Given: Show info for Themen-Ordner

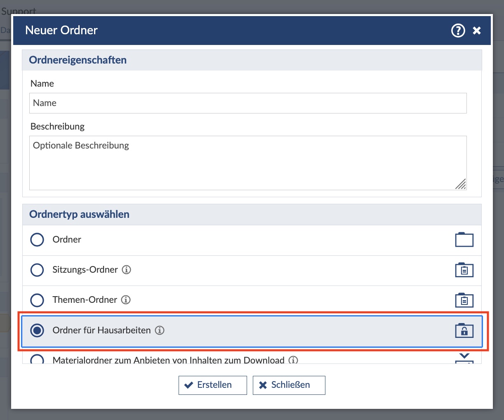Looking at the screenshot, I should click(126, 300).
